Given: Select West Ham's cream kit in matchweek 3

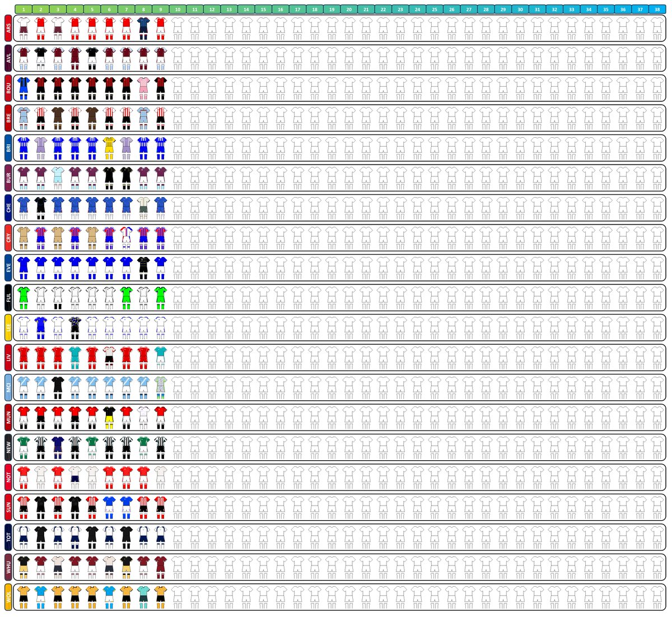Looking at the screenshot, I should 58,568.
